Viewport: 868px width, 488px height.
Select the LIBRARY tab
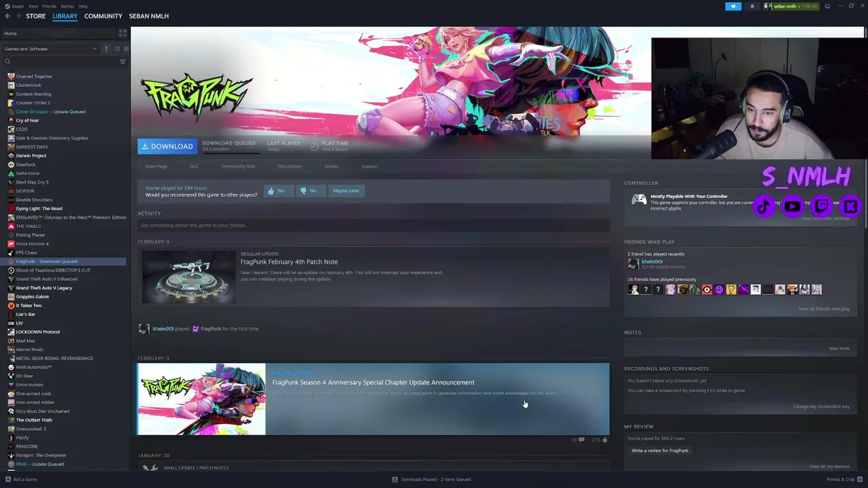pos(65,16)
